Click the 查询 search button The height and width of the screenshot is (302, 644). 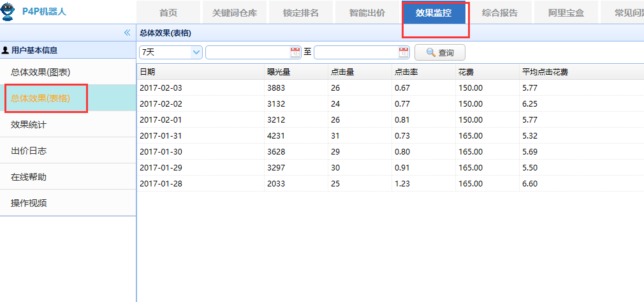click(x=440, y=52)
